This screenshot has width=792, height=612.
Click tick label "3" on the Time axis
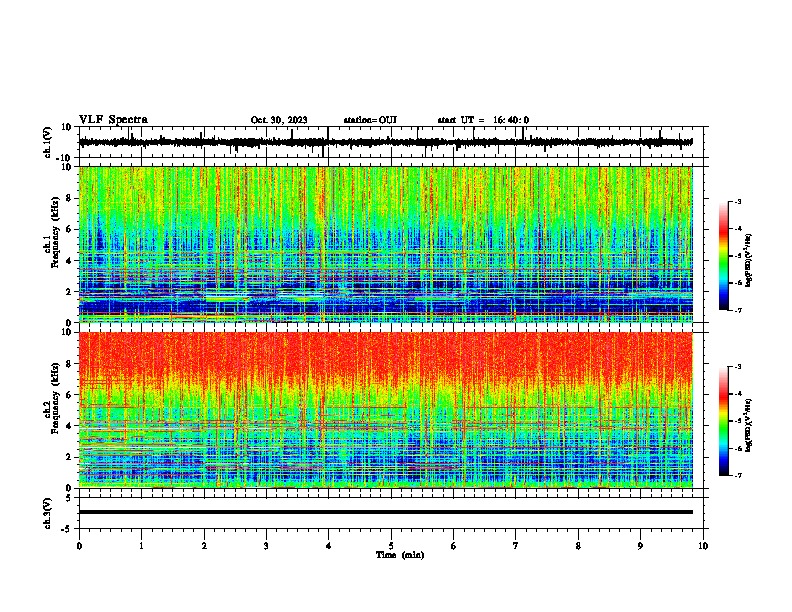[266, 546]
